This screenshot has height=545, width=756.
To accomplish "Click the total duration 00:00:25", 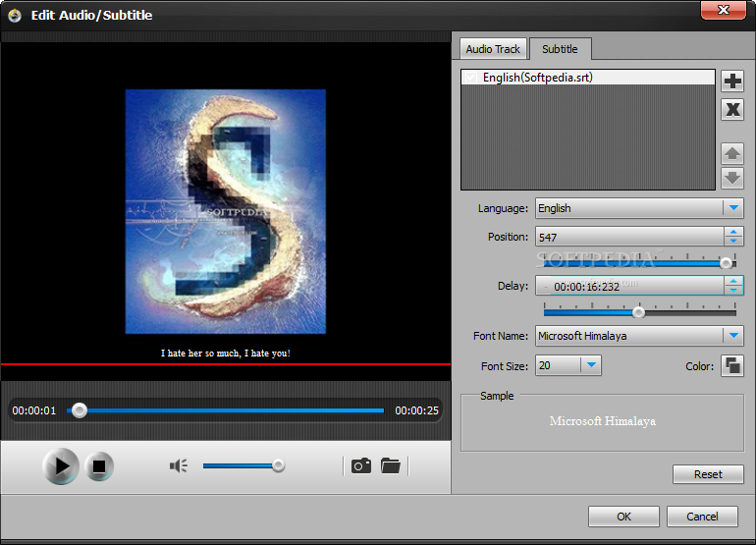I will coord(416,410).
